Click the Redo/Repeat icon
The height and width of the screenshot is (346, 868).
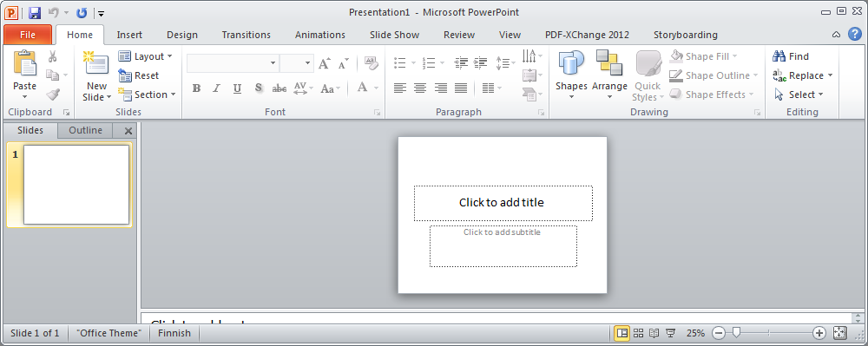pyautogui.click(x=82, y=12)
